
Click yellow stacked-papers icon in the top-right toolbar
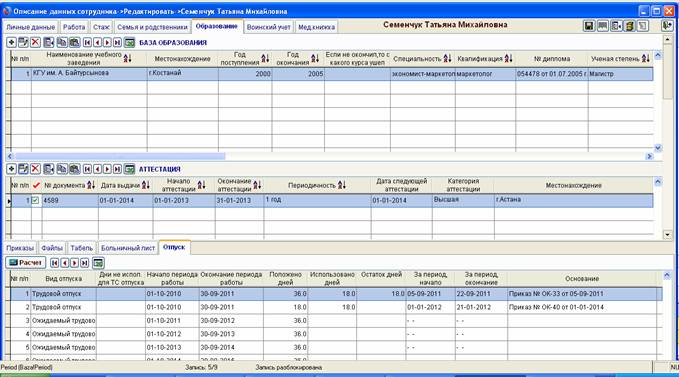pos(630,26)
